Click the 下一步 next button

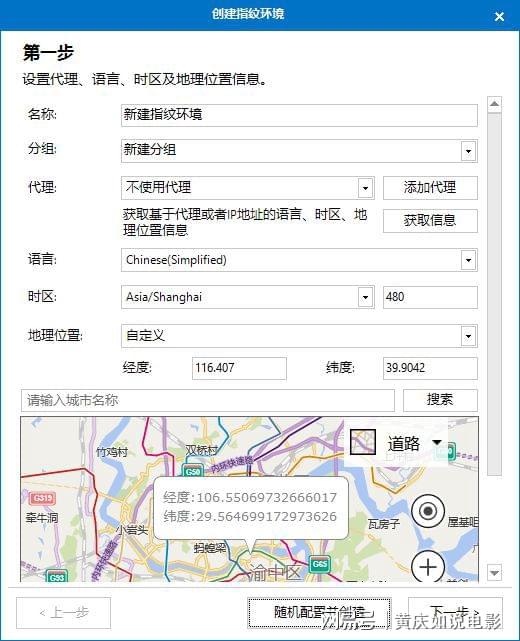[x=455, y=612]
